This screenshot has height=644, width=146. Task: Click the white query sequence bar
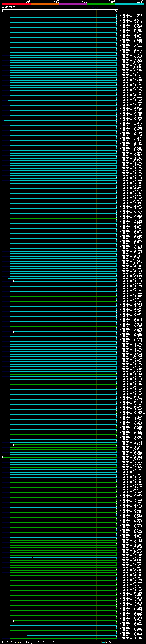pyautogui.click(x=60, y=10)
